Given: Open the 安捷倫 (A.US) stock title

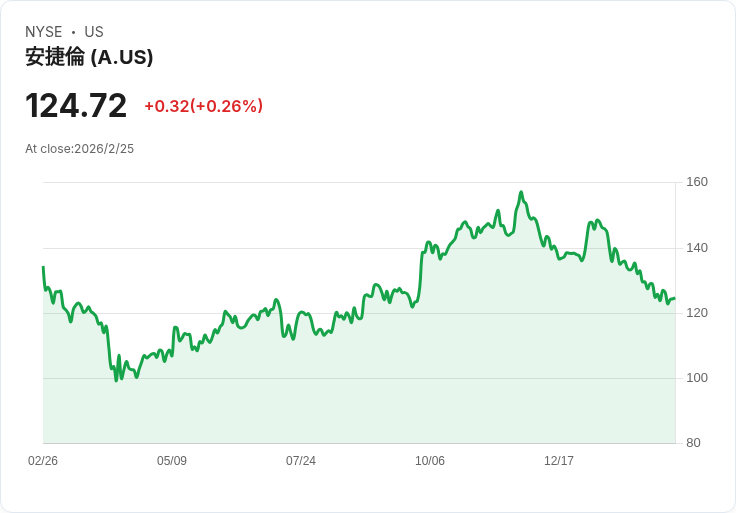Looking at the screenshot, I should click(89, 57).
